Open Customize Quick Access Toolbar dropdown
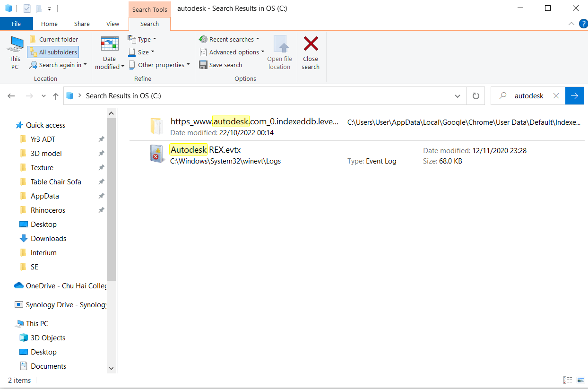 pos(49,9)
